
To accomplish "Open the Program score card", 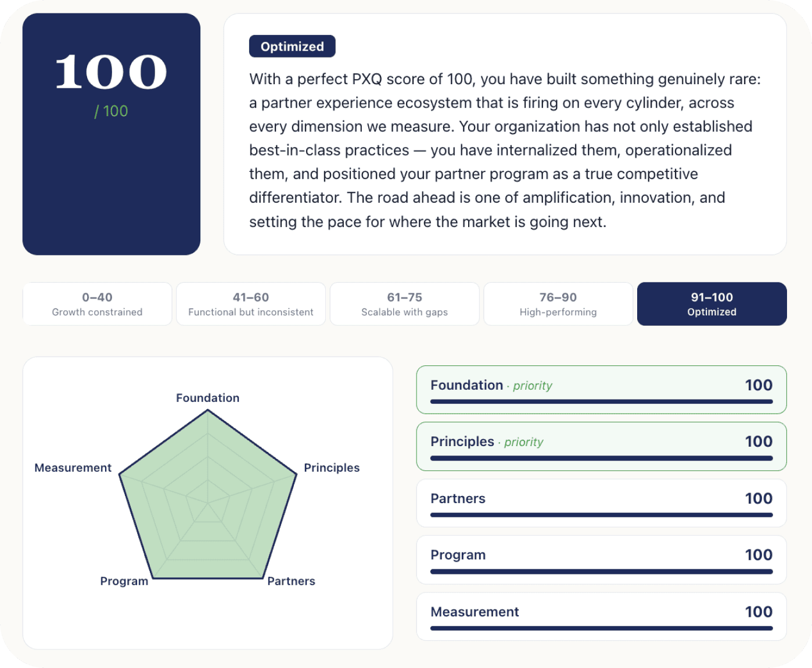I will point(602,559).
